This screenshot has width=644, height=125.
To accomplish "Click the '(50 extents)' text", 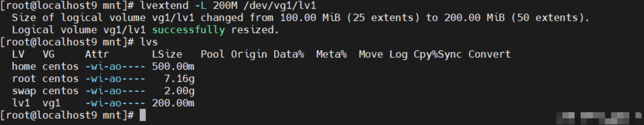I will click(547, 18).
